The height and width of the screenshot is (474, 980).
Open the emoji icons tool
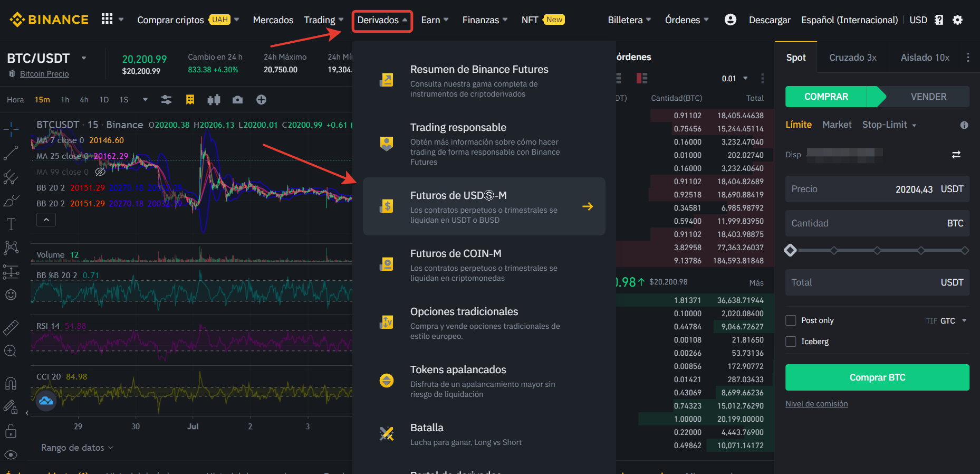[x=11, y=295]
